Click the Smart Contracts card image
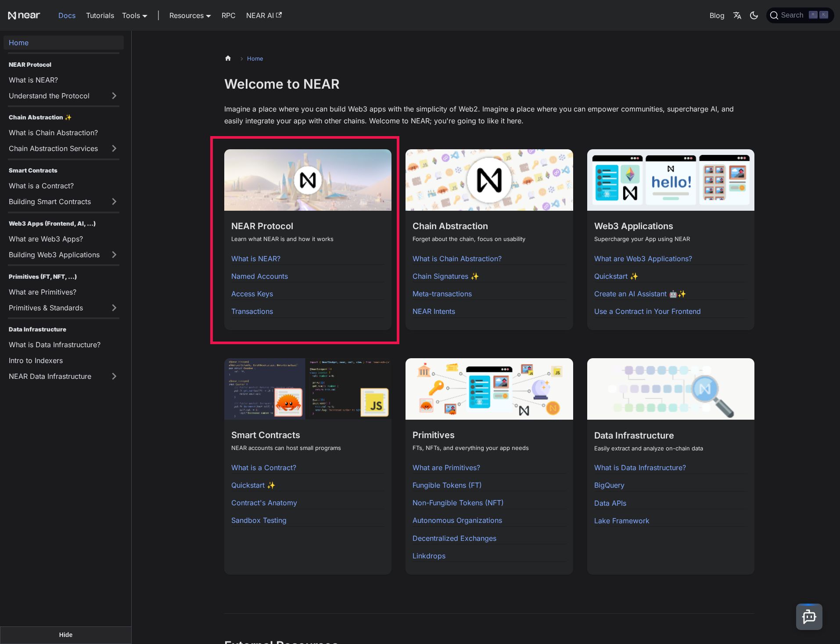This screenshot has height=644, width=840. coord(308,389)
